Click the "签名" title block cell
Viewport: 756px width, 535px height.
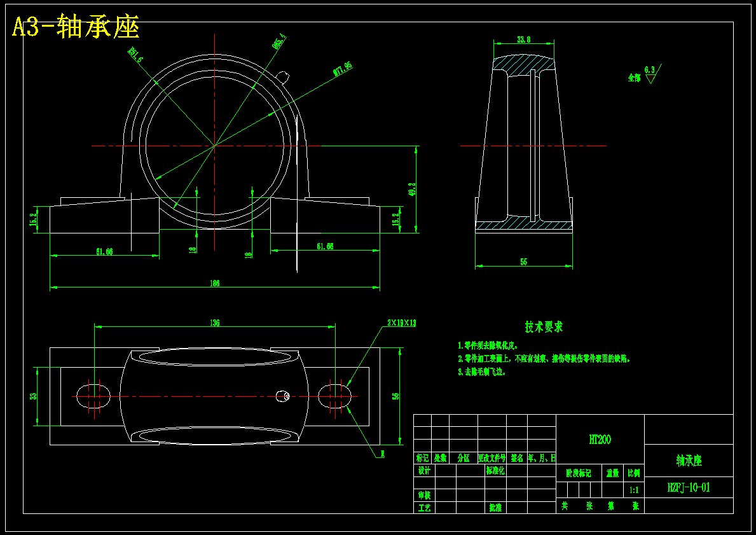pos(517,458)
